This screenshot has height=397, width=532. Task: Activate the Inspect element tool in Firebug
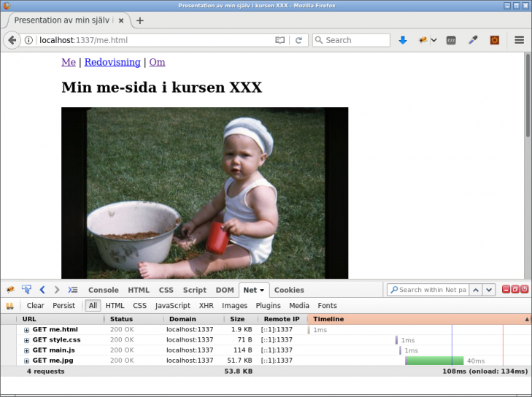tap(26, 290)
